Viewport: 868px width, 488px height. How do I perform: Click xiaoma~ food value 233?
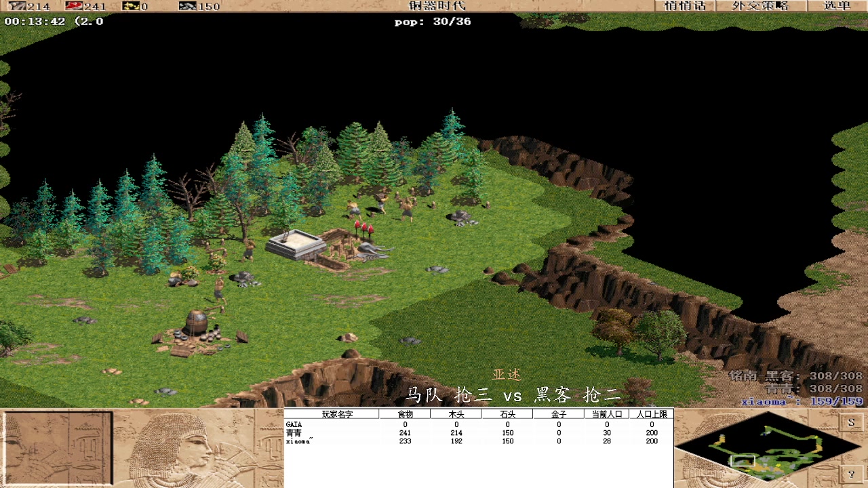[406, 441]
